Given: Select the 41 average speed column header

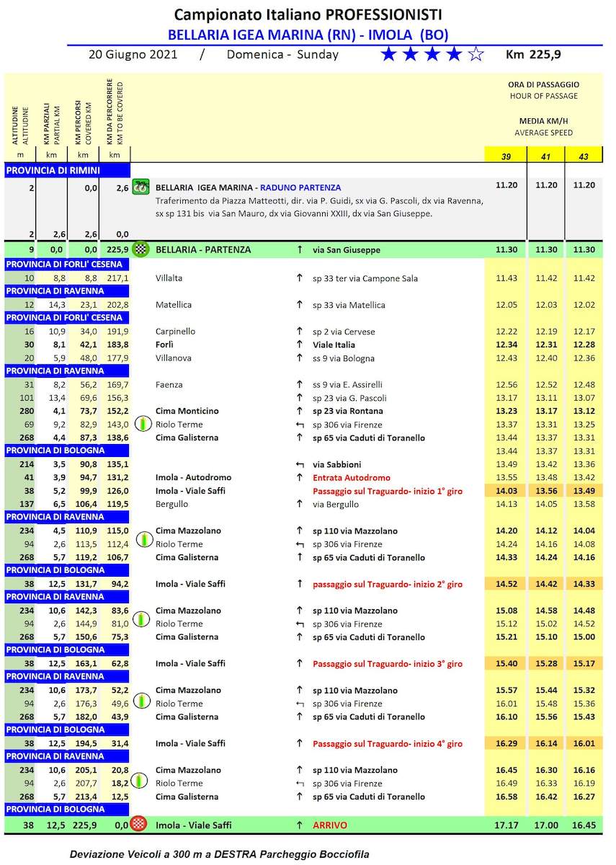Looking at the screenshot, I should 546,156.
